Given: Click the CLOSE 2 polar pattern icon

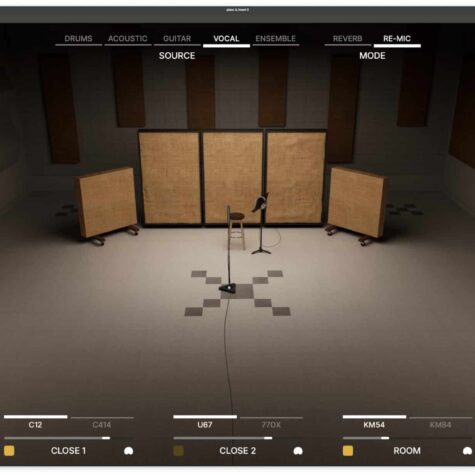Looking at the screenshot, I should pyautogui.click(x=298, y=451).
